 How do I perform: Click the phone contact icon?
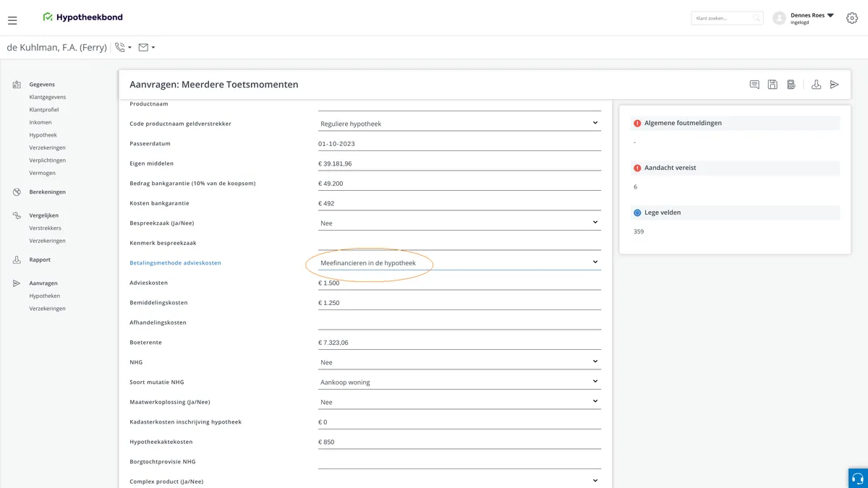pos(120,48)
